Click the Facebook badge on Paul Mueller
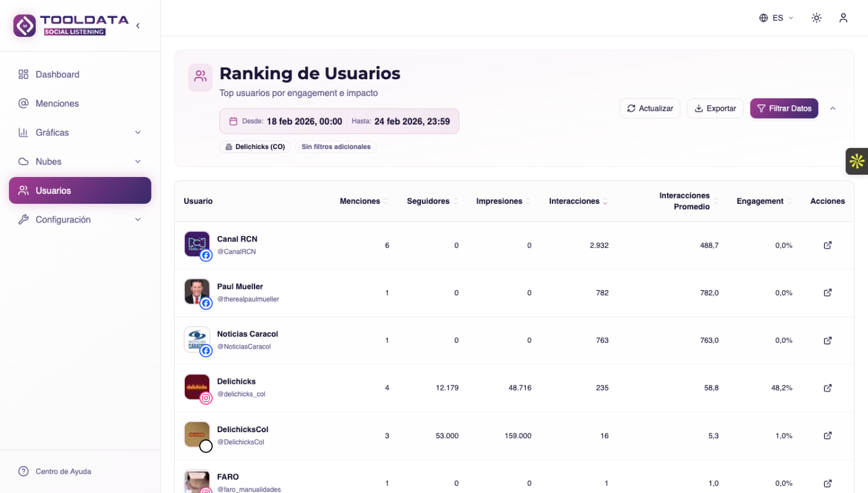 point(206,303)
